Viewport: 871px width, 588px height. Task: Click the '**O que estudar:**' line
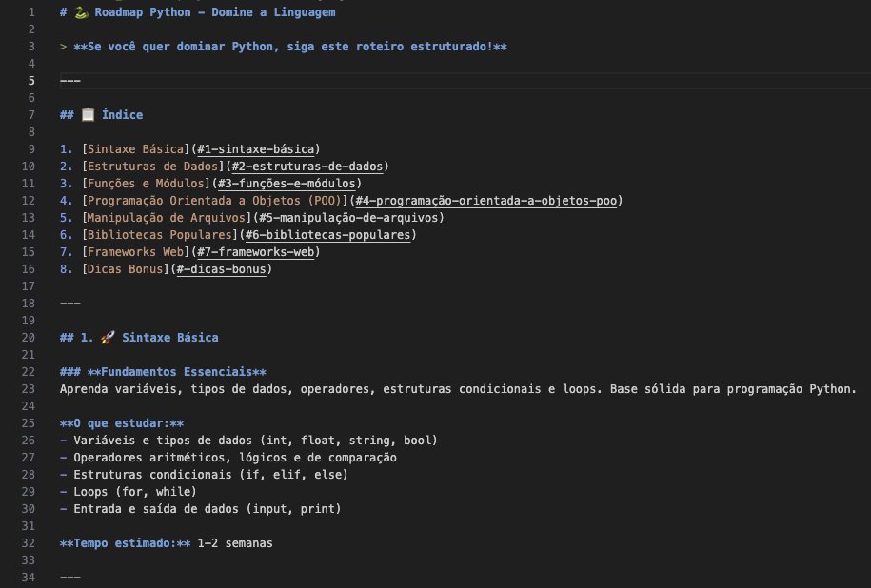[122, 423]
